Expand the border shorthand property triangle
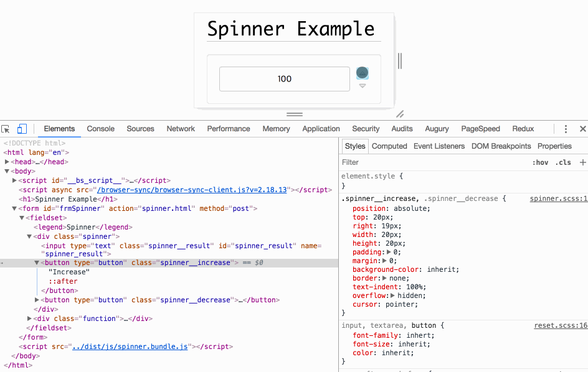Viewport: 588px width, 372px height. point(384,278)
